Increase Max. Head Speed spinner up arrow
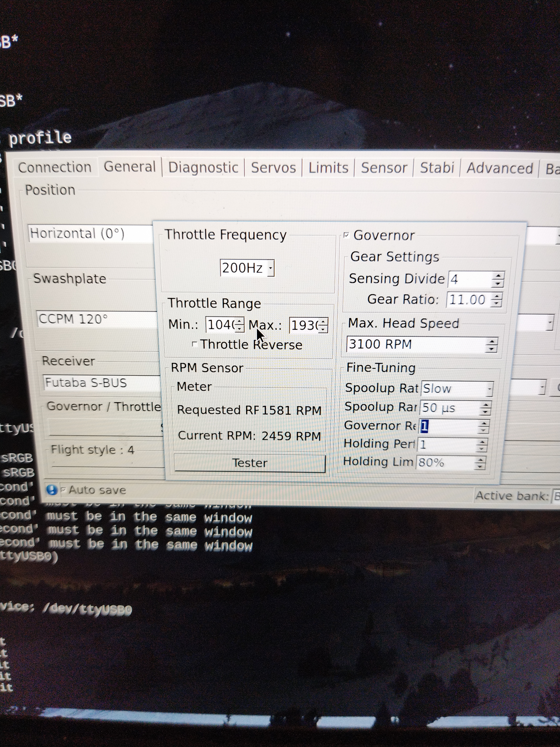The image size is (560, 747). pos(491,342)
